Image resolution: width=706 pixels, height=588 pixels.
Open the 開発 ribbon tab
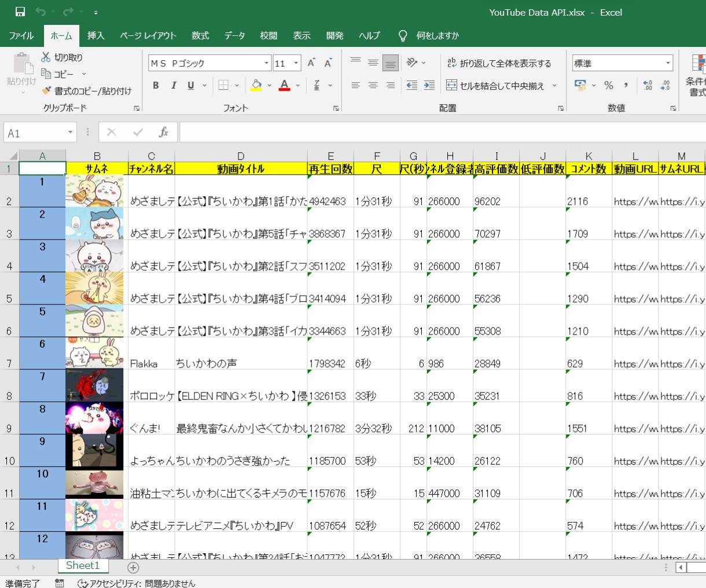point(334,35)
